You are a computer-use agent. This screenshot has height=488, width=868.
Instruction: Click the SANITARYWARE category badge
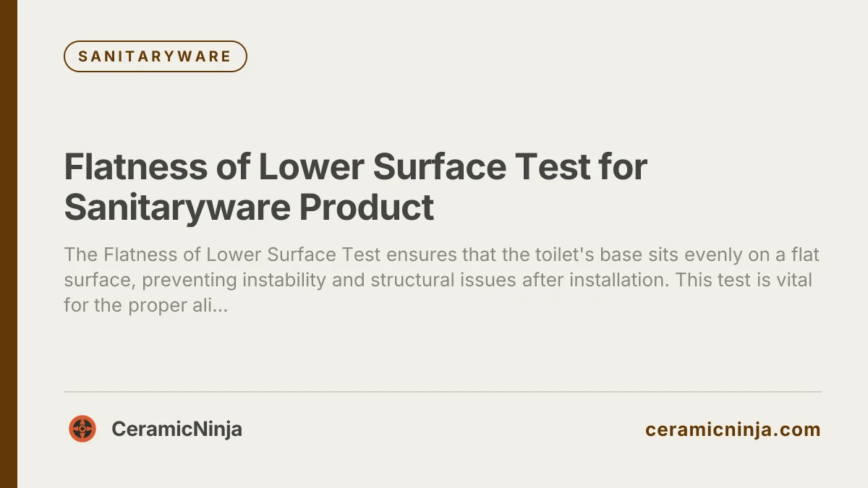[156, 56]
